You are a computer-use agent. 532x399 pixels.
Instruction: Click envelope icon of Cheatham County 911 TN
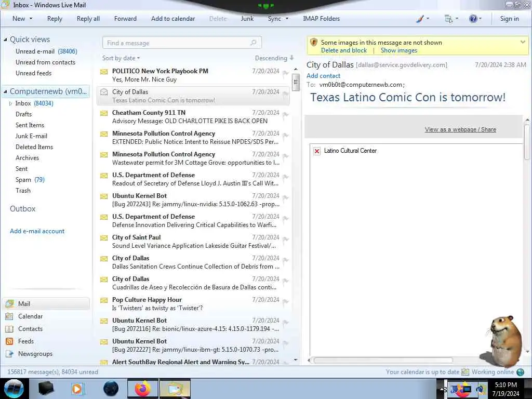click(x=104, y=113)
